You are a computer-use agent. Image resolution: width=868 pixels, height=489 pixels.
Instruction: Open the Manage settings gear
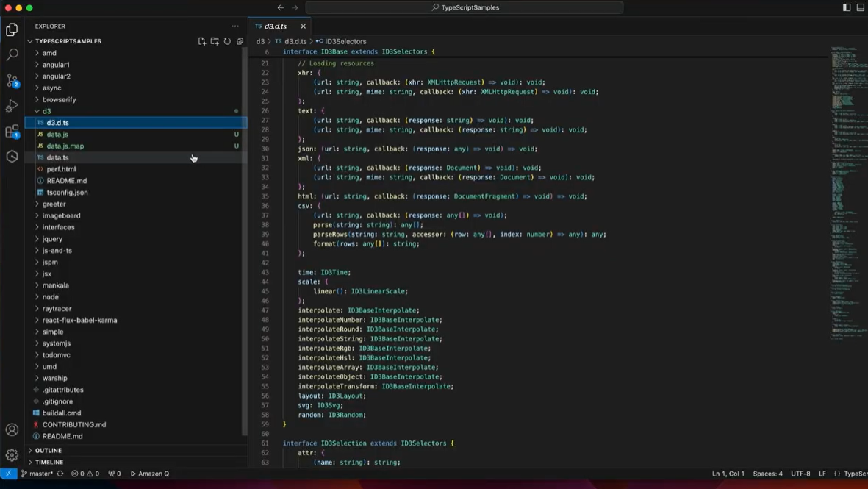(x=12, y=455)
